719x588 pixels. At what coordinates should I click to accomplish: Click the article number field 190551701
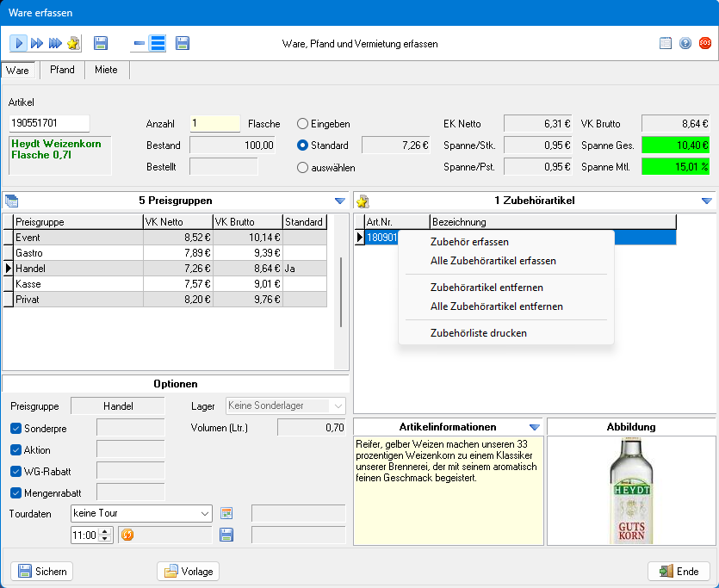[49, 123]
